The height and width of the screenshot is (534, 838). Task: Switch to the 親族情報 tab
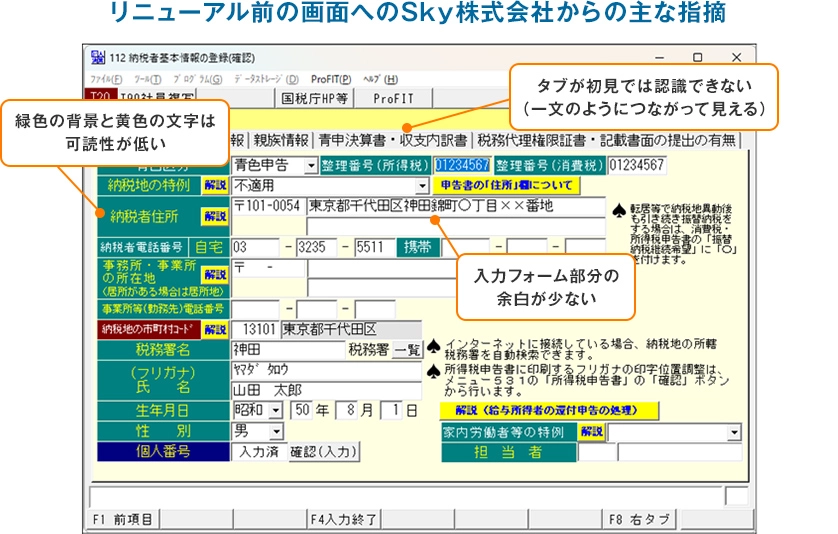point(281,140)
